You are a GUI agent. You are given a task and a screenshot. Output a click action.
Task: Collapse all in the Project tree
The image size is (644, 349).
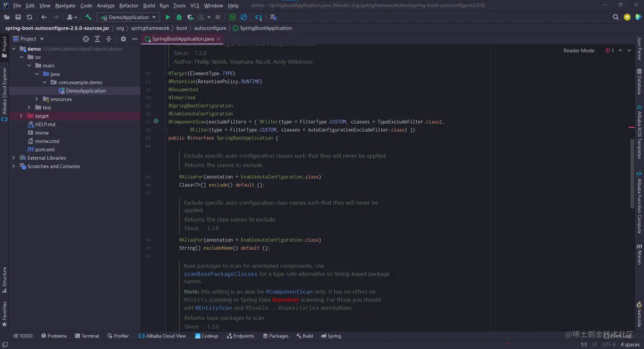coord(109,39)
